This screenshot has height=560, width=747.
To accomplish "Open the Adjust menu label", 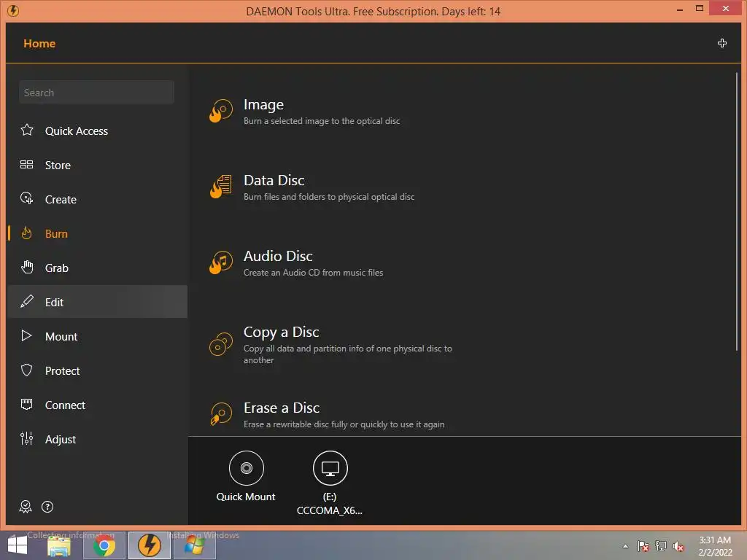I will 60,440.
